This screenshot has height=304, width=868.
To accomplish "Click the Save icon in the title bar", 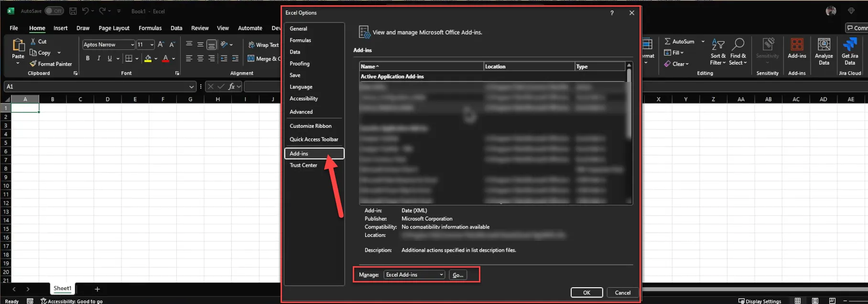I will tap(73, 11).
